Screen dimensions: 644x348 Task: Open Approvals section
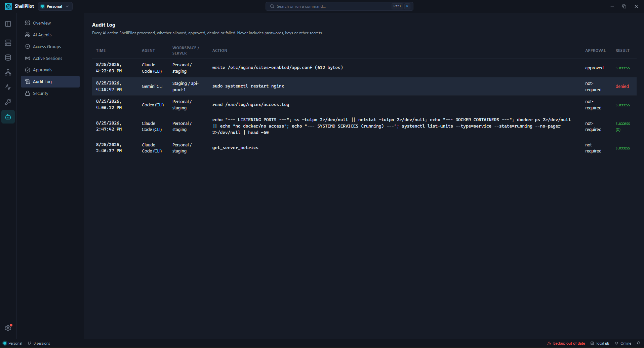click(50, 70)
